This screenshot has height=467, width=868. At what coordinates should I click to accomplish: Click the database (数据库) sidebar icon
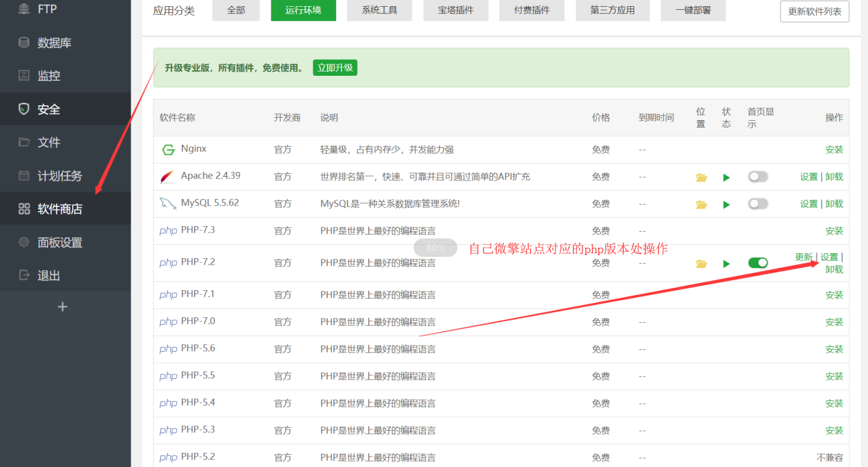[24, 43]
